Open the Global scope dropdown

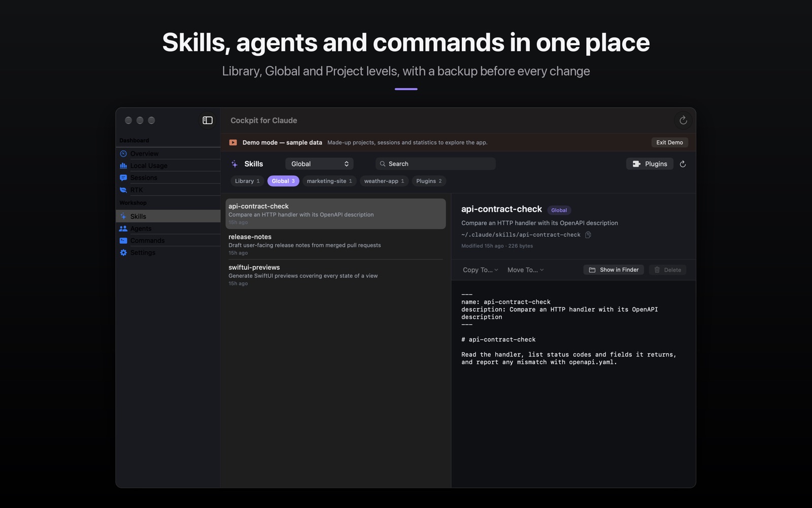coord(319,164)
